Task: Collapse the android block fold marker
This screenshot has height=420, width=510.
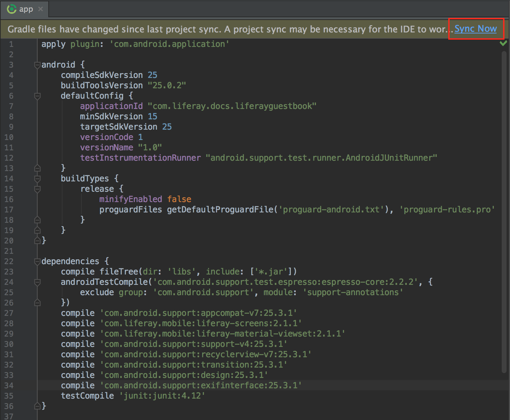Action: (37, 65)
